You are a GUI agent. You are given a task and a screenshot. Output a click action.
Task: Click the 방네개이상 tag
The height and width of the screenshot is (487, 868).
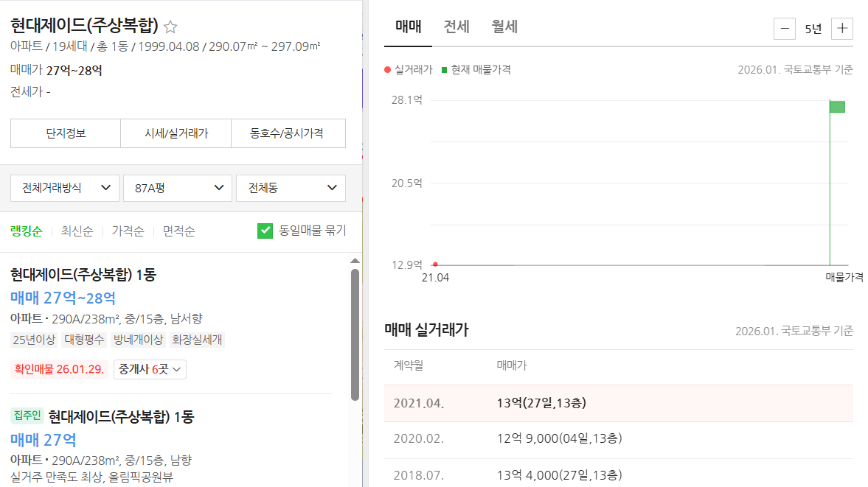[138, 340]
